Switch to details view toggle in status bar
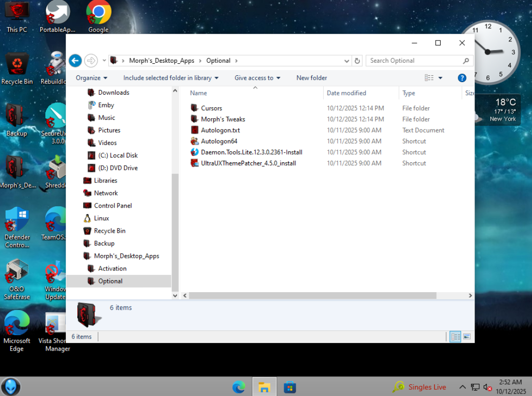The width and height of the screenshot is (532, 396). 455,337
